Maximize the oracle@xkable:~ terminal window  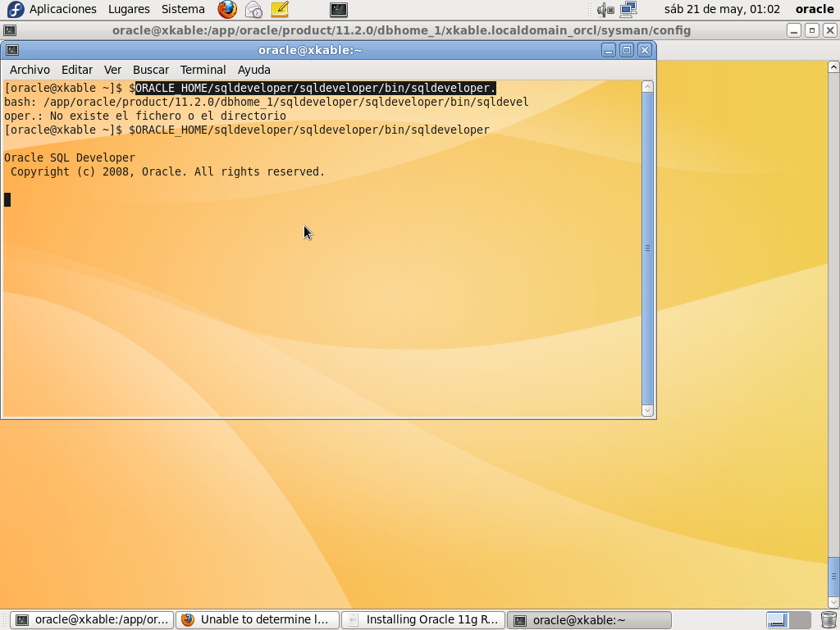click(626, 50)
